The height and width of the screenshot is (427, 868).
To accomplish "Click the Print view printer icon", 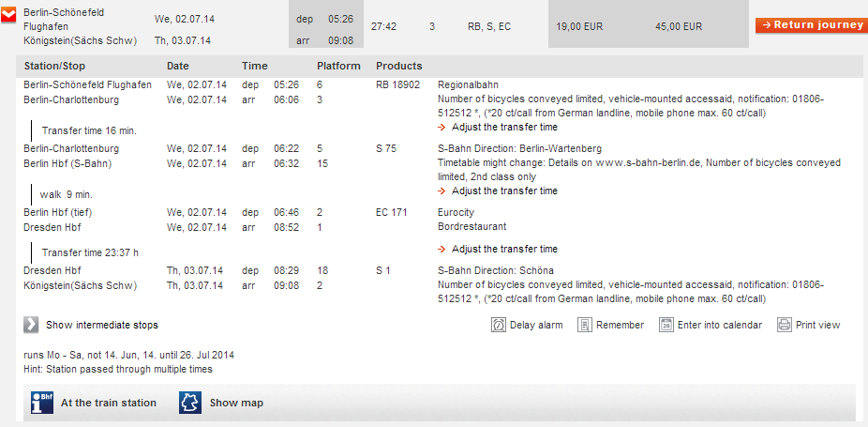I will (785, 325).
